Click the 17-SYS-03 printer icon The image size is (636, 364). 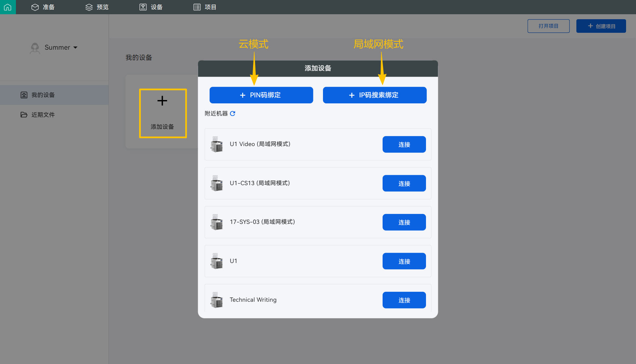click(x=217, y=222)
